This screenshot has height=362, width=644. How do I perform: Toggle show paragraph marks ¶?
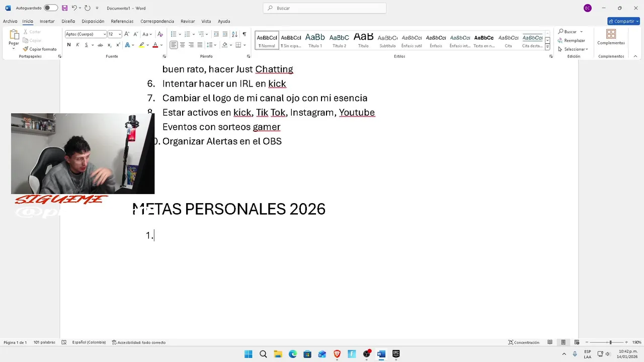[x=245, y=34]
